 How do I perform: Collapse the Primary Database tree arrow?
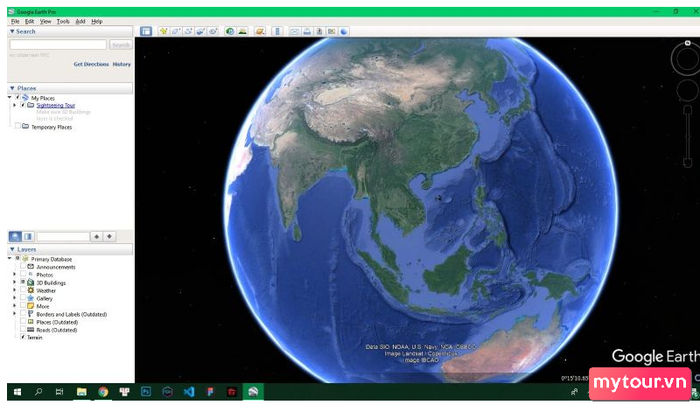pos(9,258)
